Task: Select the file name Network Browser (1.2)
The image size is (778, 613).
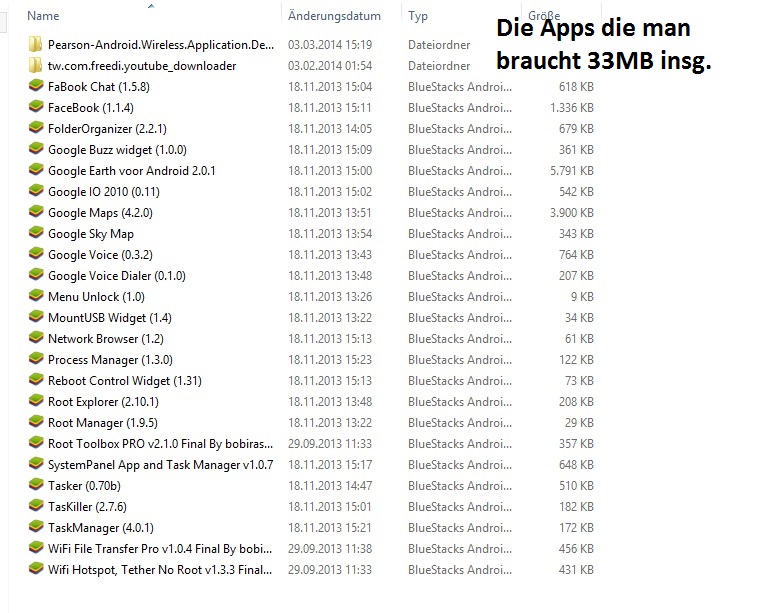Action: pos(106,339)
